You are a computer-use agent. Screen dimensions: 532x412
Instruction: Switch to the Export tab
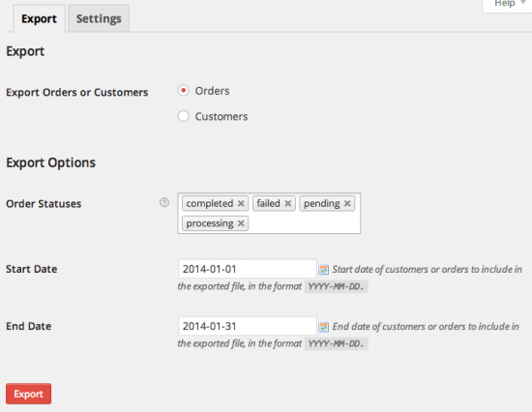[39, 18]
